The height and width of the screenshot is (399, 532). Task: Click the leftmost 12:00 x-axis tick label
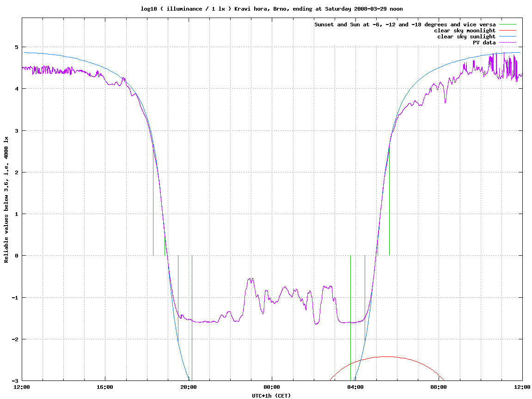pyautogui.click(x=22, y=387)
